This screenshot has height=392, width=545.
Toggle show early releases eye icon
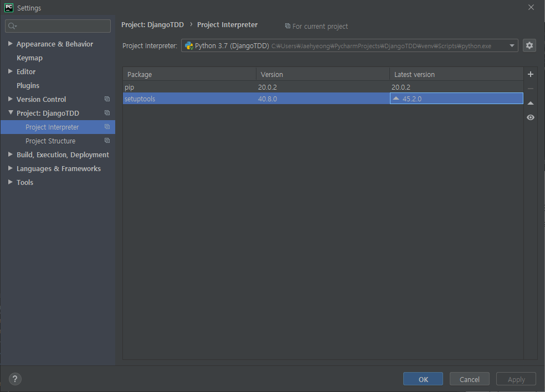tap(531, 117)
